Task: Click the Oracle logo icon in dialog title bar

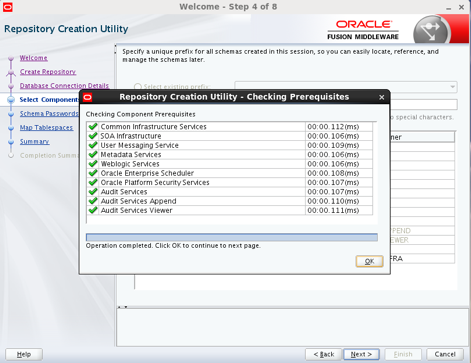Action: (x=87, y=97)
